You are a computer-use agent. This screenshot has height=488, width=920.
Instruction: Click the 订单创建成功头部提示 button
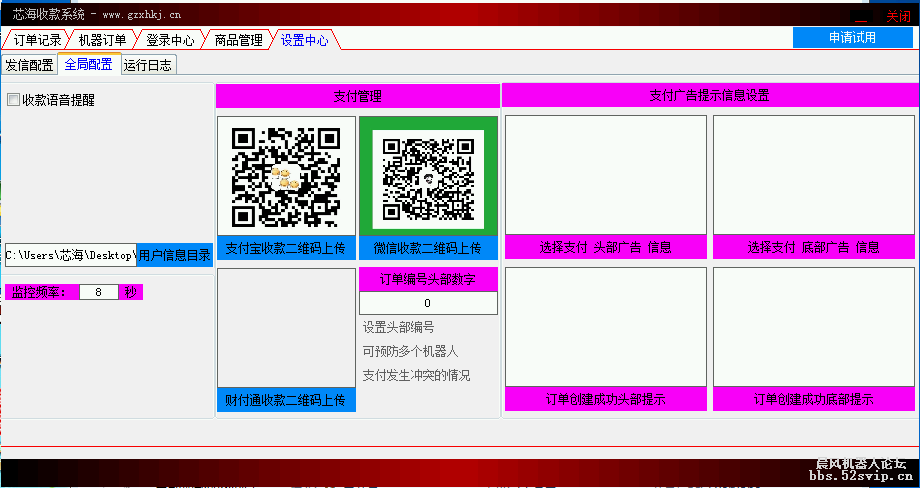[x=606, y=399]
